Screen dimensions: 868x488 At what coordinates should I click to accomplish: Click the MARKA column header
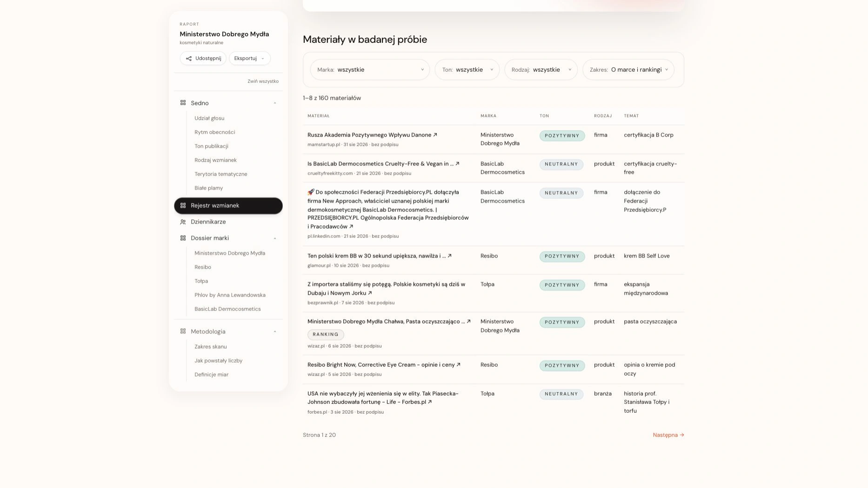tap(488, 116)
